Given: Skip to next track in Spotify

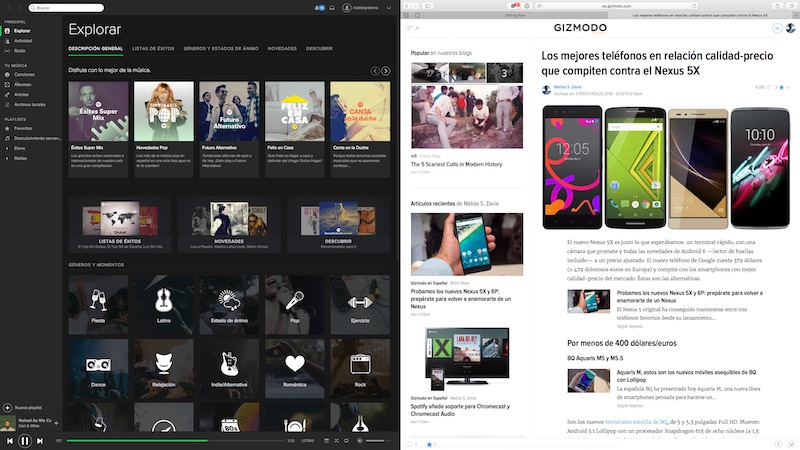Looking at the screenshot, I should [40, 441].
